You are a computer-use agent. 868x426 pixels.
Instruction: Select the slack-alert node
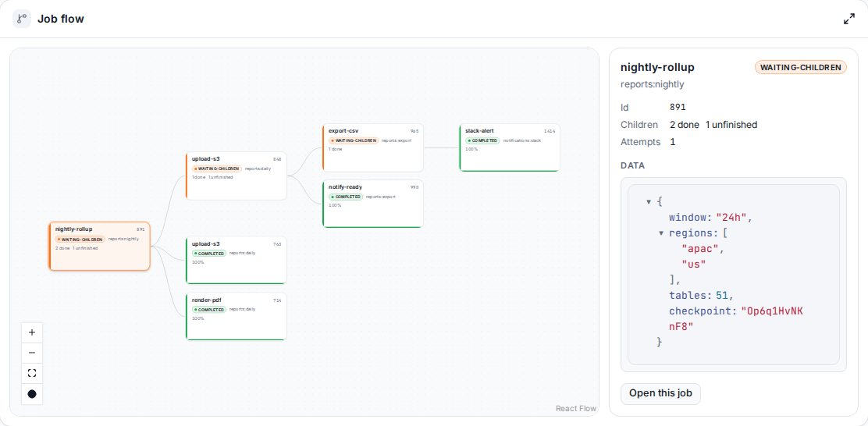(x=510, y=147)
